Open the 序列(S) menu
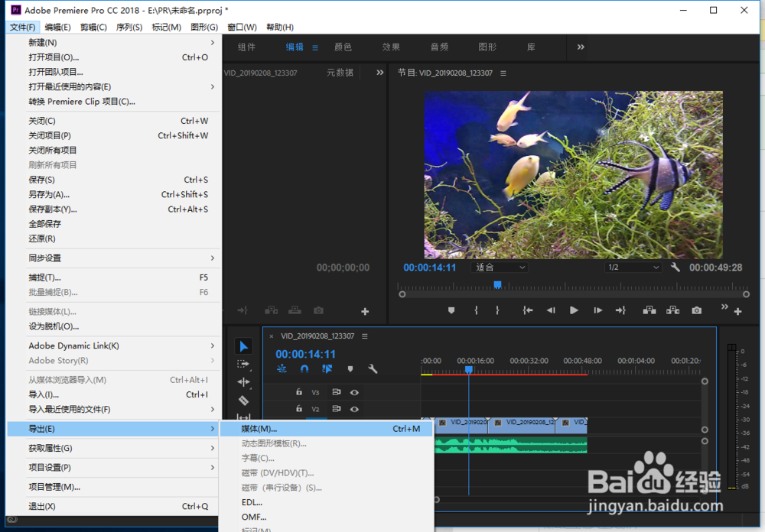Viewport: 765px width, 532px height. tap(129, 28)
